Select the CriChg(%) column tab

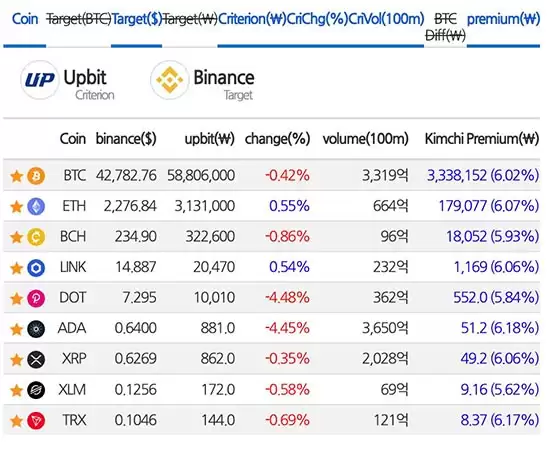(x=317, y=19)
